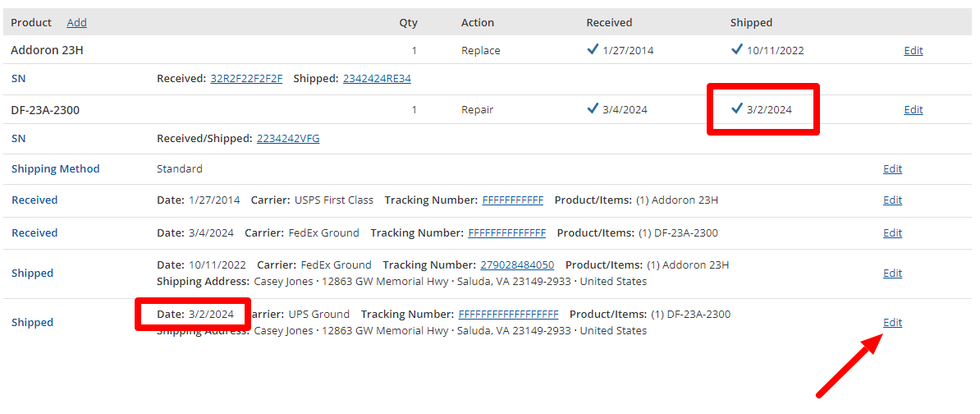
Task: Open shipped serial number 2342424RE34
Action: [377, 79]
